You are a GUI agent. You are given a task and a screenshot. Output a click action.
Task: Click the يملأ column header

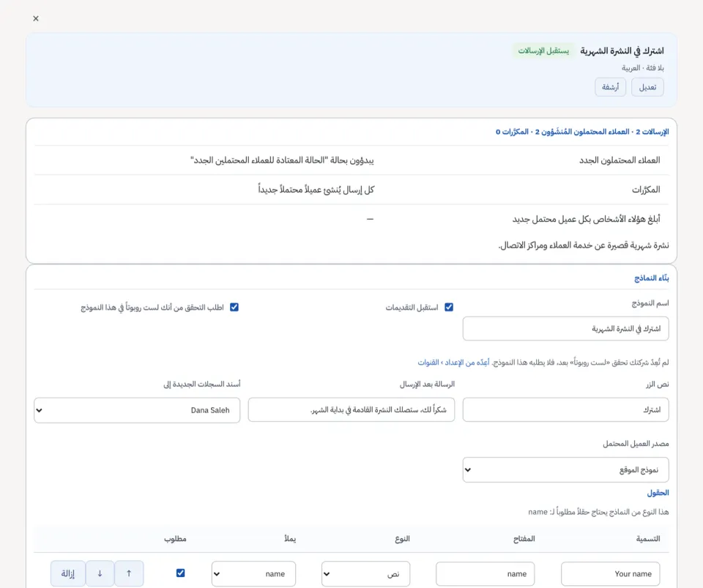coord(290,538)
